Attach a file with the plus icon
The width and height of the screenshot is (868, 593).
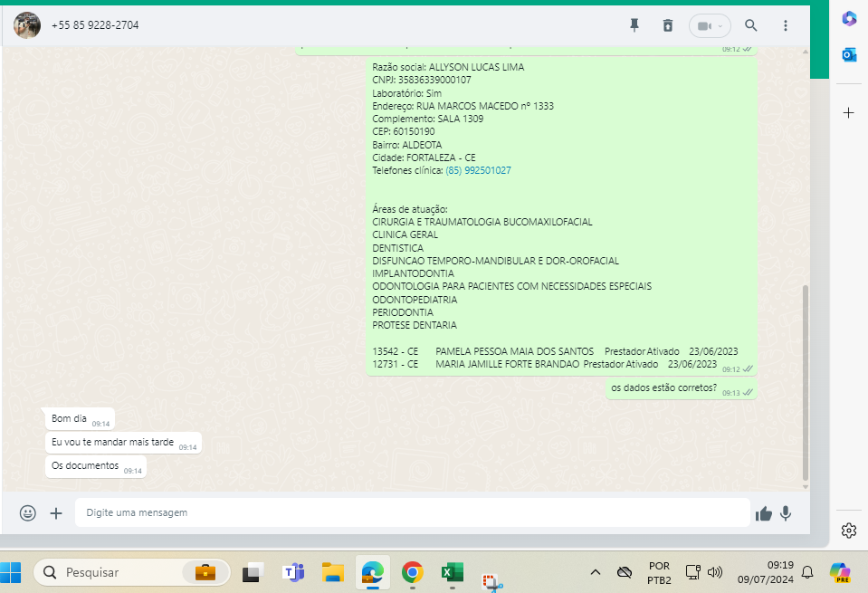(x=56, y=513)
